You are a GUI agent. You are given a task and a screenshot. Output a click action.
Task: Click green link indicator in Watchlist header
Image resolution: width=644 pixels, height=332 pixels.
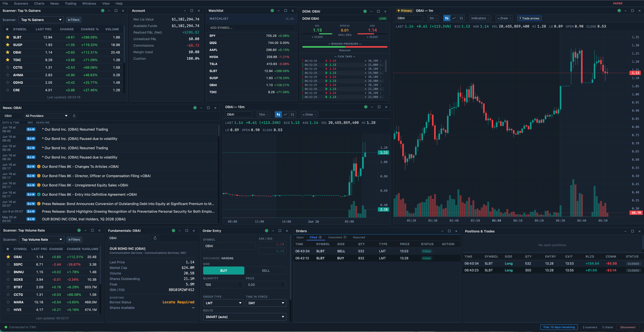point(272,10)
